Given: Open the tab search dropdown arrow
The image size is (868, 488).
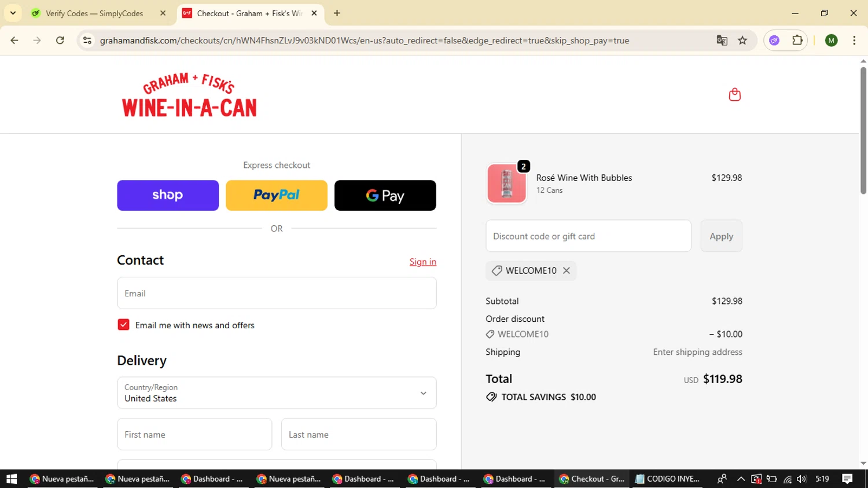Looking at the screenshot, I should coord(13,13).
